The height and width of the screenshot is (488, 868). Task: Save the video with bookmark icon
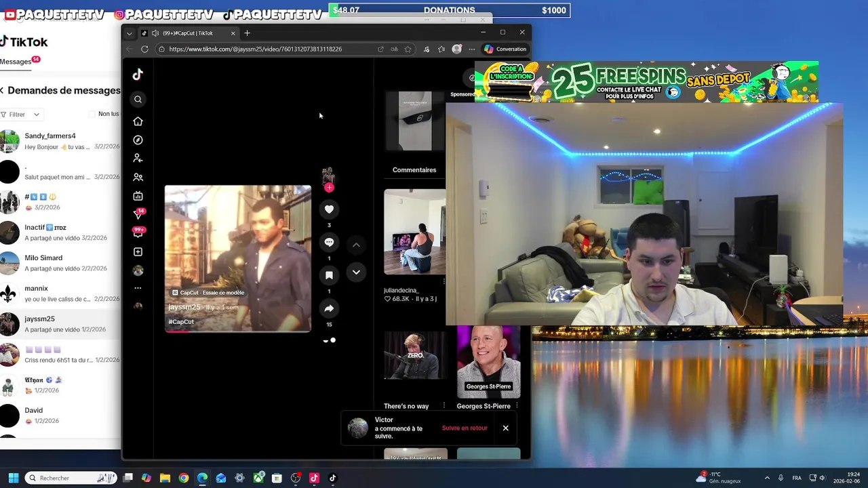point(329,275)
